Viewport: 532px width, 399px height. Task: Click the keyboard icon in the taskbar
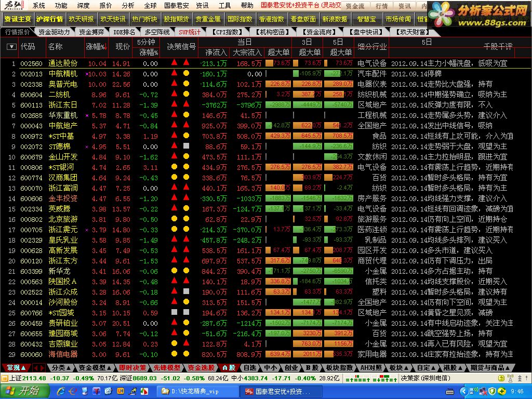click(x=450, y=392)
